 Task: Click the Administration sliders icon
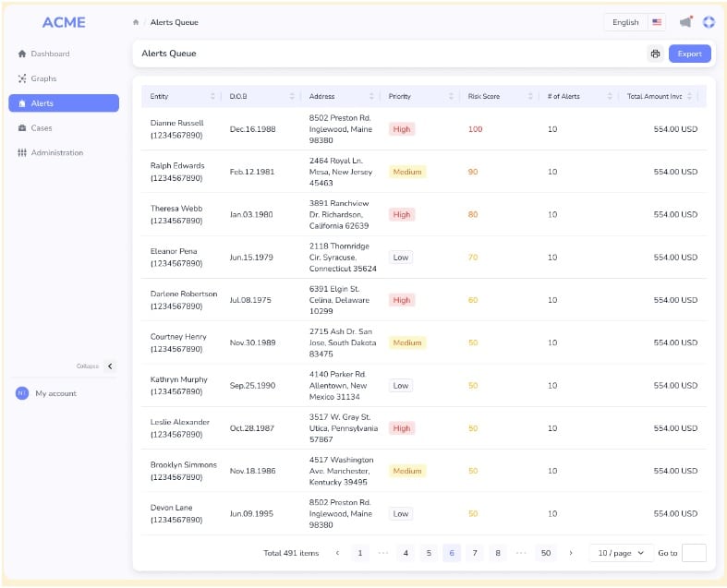(22, 153)
